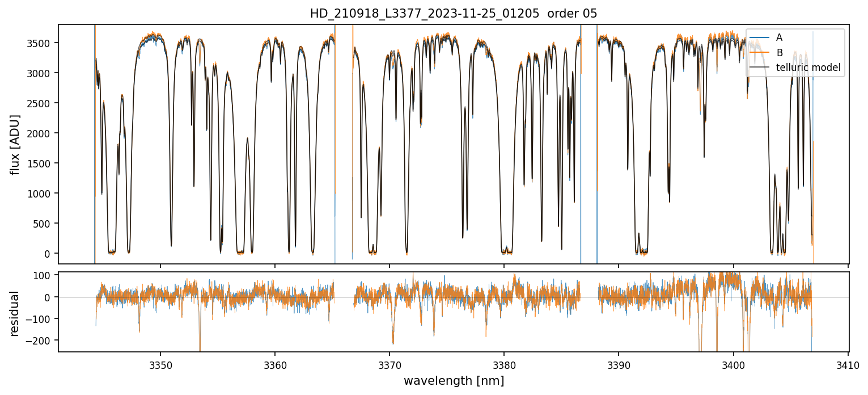The image size is (868, 395).
Task: Select the 'telluric model' legend label
Action: pyautogui.click(x=808, y=68)
